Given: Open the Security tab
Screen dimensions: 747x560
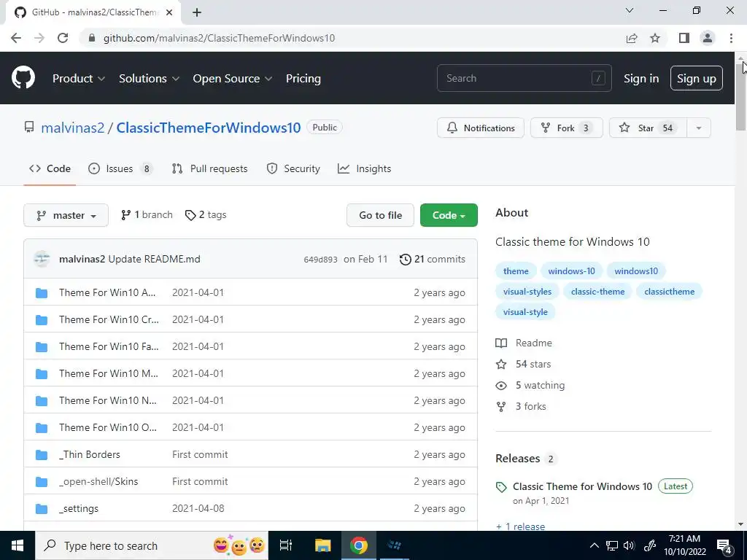Looking at the screenshot, I should click(293, 168).
